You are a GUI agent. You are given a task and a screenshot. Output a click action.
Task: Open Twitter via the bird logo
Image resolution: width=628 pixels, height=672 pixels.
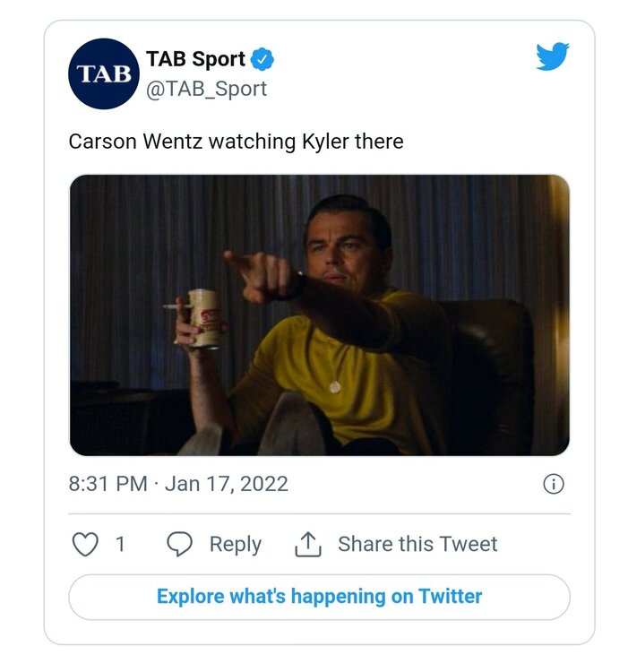click(x=553, y=57)
